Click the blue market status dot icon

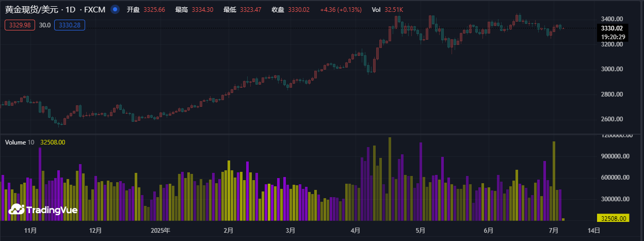coord(115,10)
